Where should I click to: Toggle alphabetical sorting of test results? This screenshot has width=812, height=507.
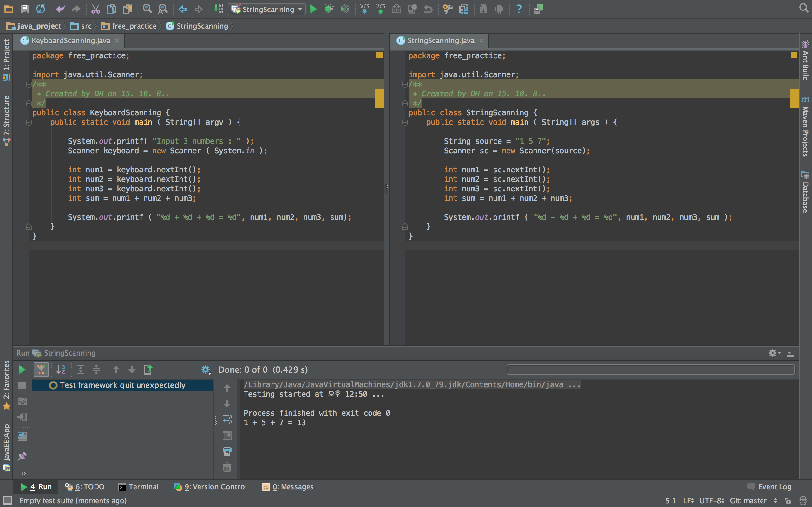(x=61, y=369)
